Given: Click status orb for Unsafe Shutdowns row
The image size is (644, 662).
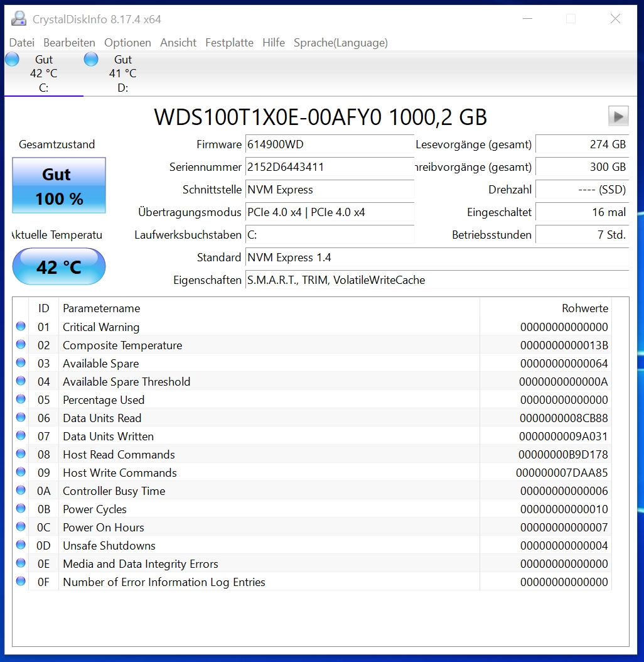Looking at the screenshot, I should [x=21, y=545].
